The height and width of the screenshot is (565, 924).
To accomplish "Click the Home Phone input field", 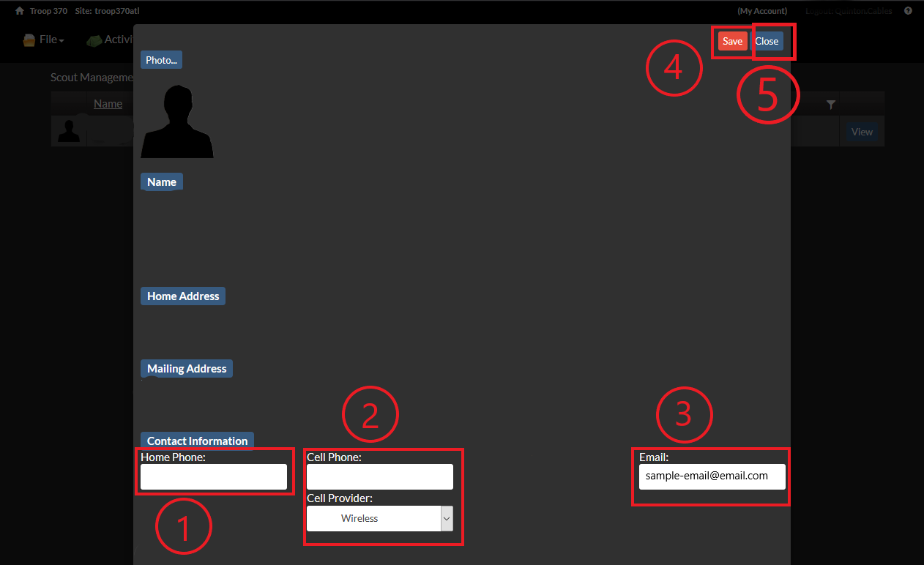I will click(x=213, y=476).
